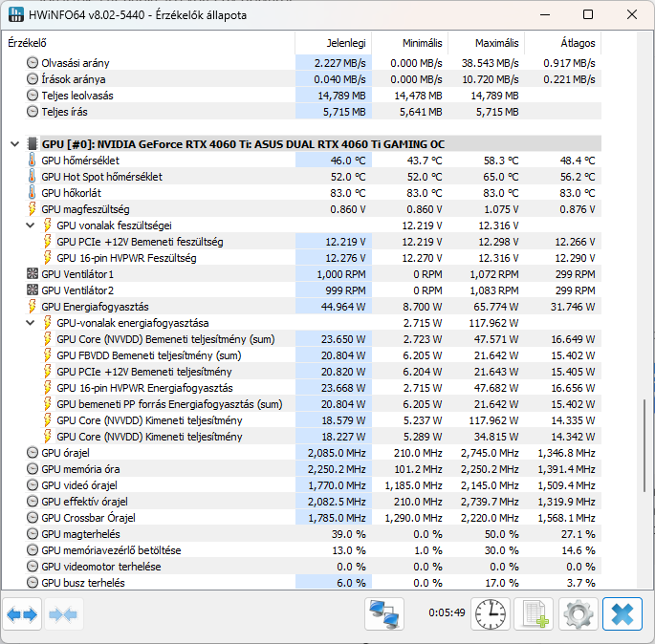
Task: Select GPU Crossbar Órajel row
Action: 314,518
